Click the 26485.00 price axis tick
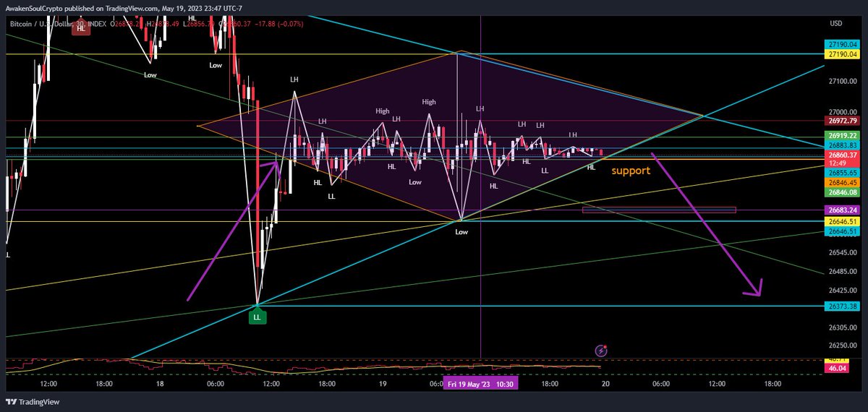 tap(842, 272)
